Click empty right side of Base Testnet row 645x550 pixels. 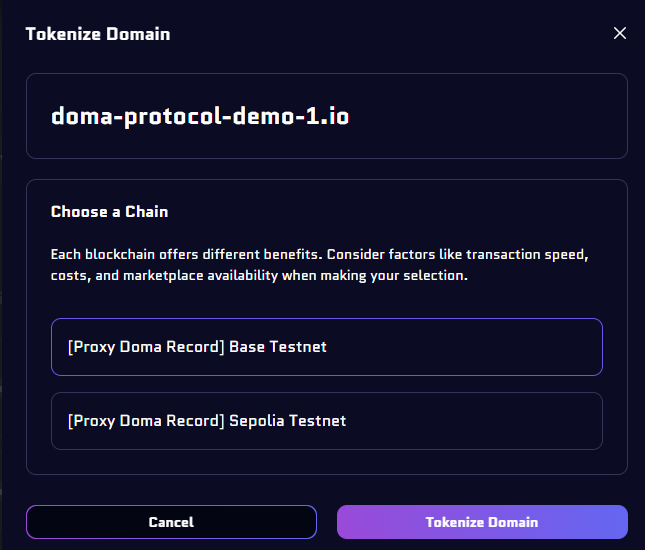click(500, 347)
